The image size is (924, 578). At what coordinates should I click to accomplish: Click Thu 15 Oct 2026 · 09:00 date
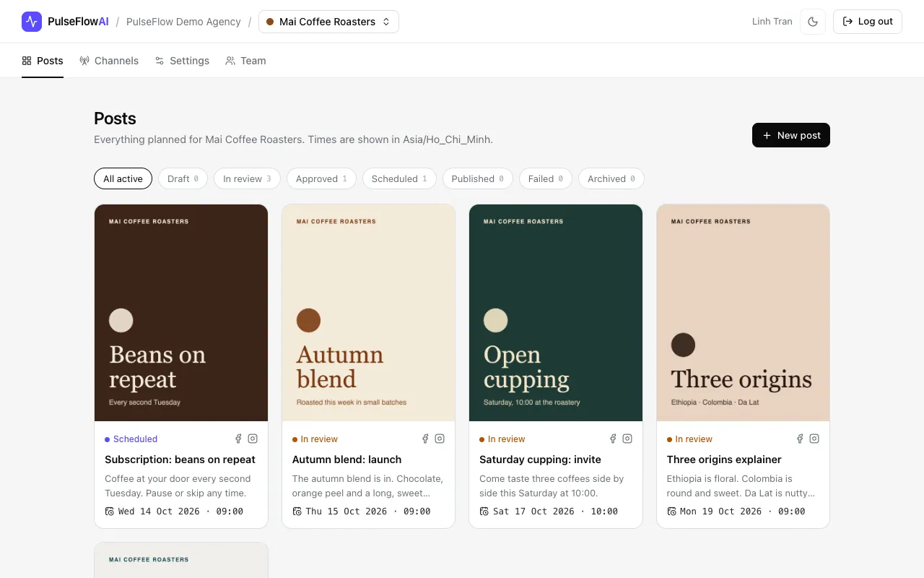pyautogui.click(x=368, y=512)
